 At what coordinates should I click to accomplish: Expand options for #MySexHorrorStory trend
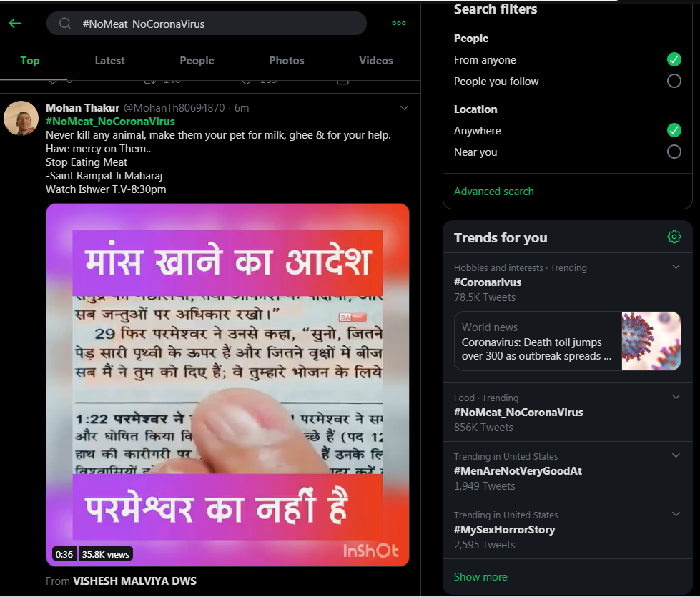[676, 514]
